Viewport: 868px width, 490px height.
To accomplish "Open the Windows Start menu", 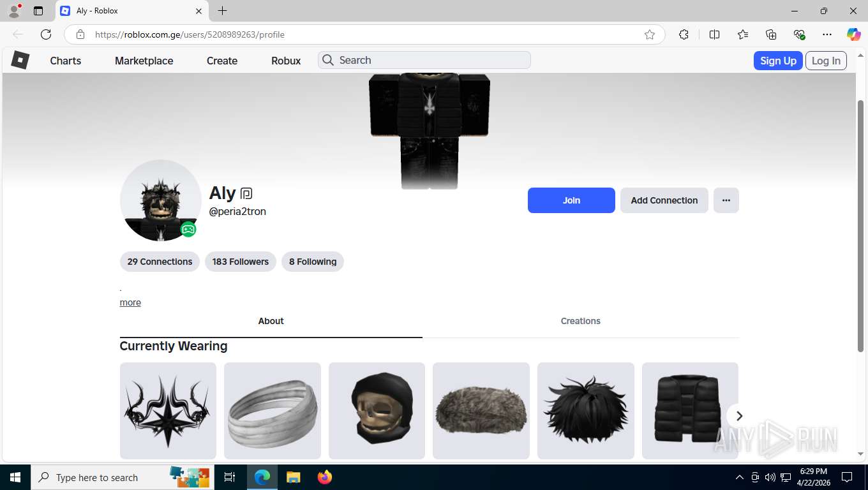I will point(15,477).
